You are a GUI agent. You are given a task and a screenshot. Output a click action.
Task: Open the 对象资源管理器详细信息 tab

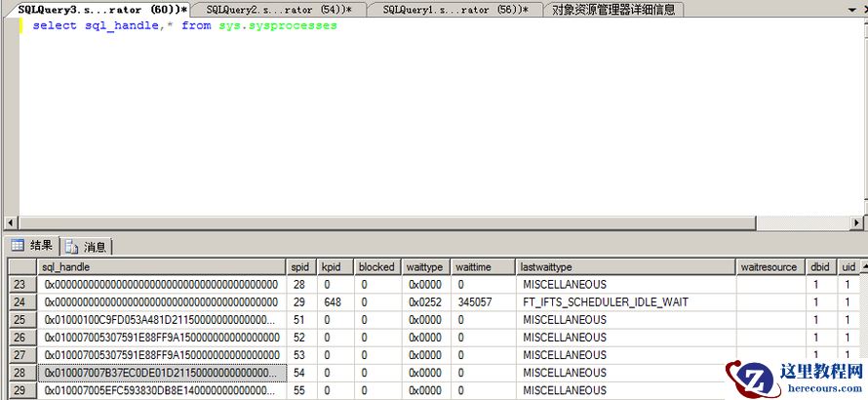point(612,10)
